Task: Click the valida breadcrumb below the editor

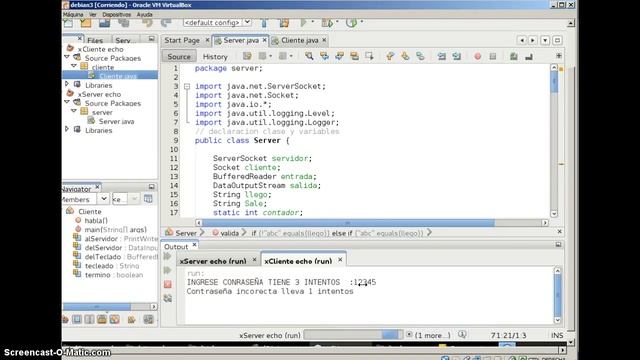Action: (x=229, y=233)
